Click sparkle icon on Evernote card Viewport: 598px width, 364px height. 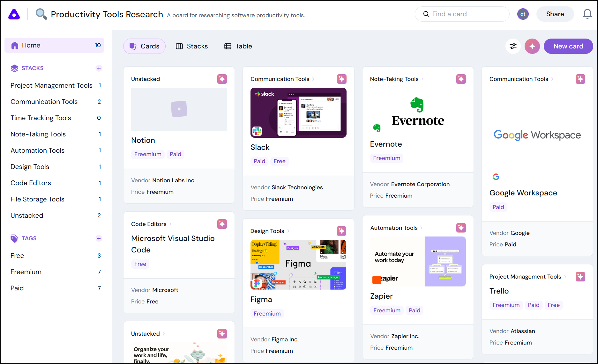click(x=461, y=79)
